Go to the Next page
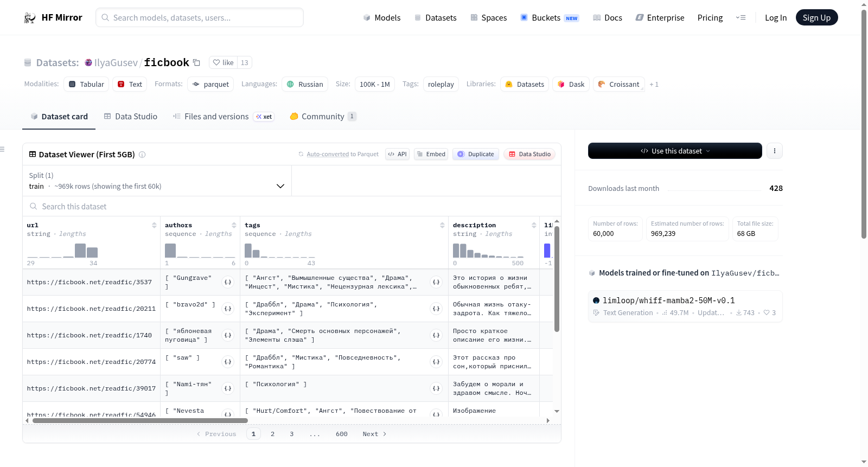This screenshot has height=467, width=868. (374, 434)
